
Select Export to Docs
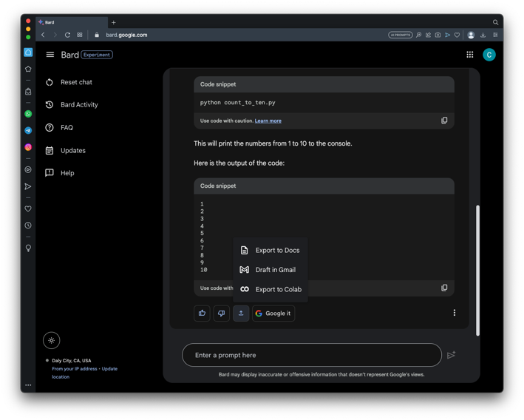[270, 251]
